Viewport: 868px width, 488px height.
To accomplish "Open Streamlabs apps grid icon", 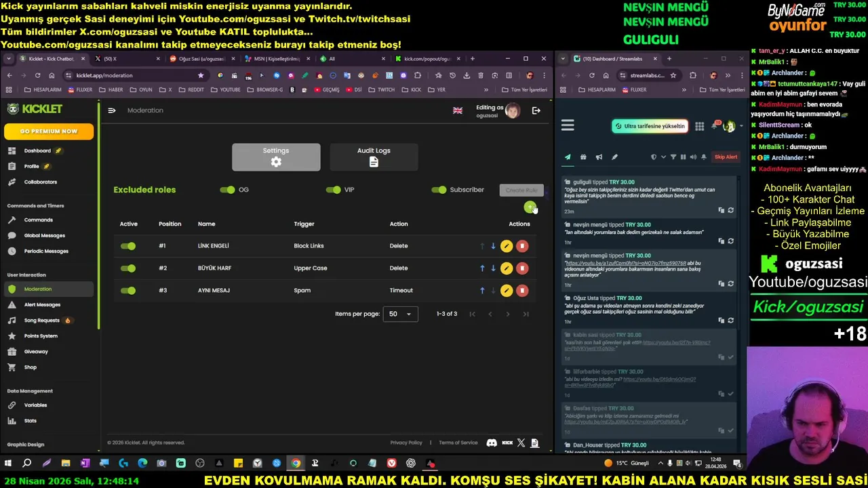I will pyautogui.click(x=699, y=126).
